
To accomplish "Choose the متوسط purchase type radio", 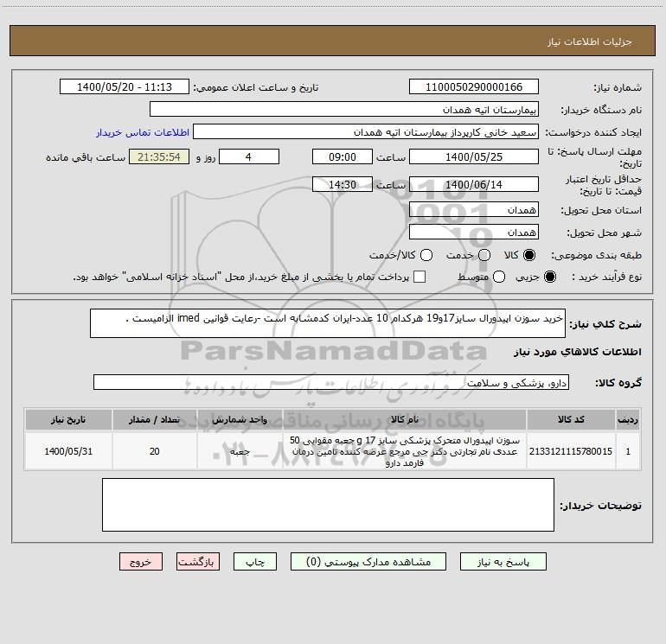I will (499, 277).
